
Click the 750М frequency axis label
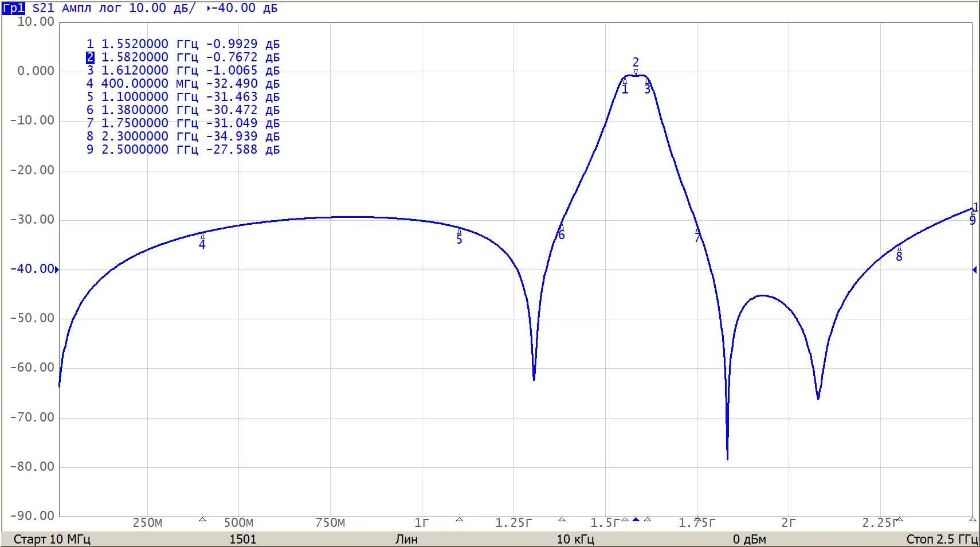click(x=331, y=523)
